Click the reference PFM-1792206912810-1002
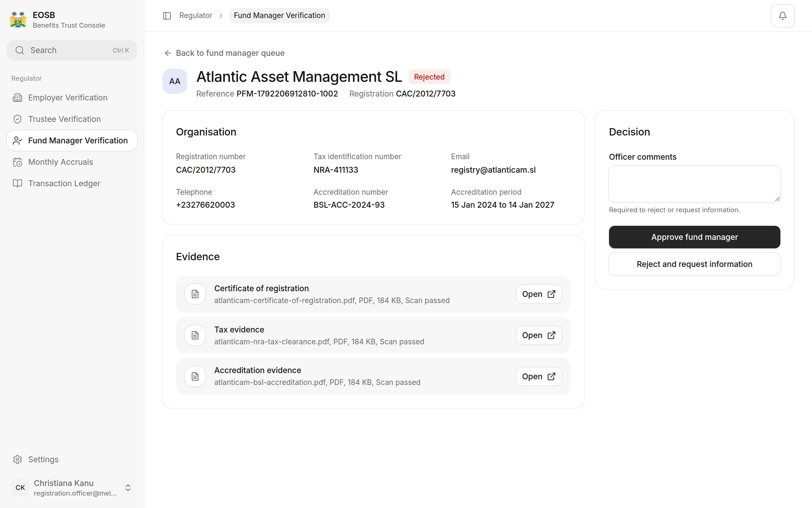 (287, 94)
